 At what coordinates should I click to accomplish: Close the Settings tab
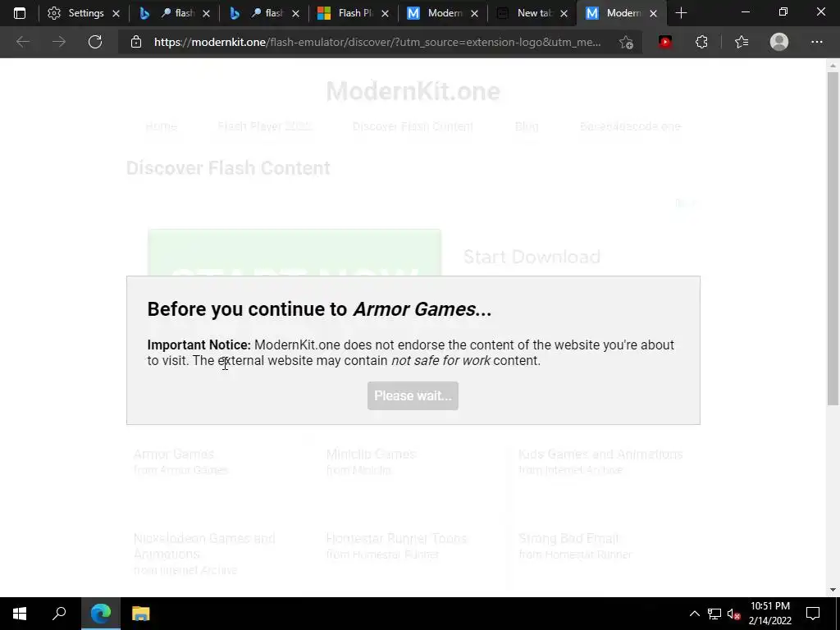(x=116, y=13)
